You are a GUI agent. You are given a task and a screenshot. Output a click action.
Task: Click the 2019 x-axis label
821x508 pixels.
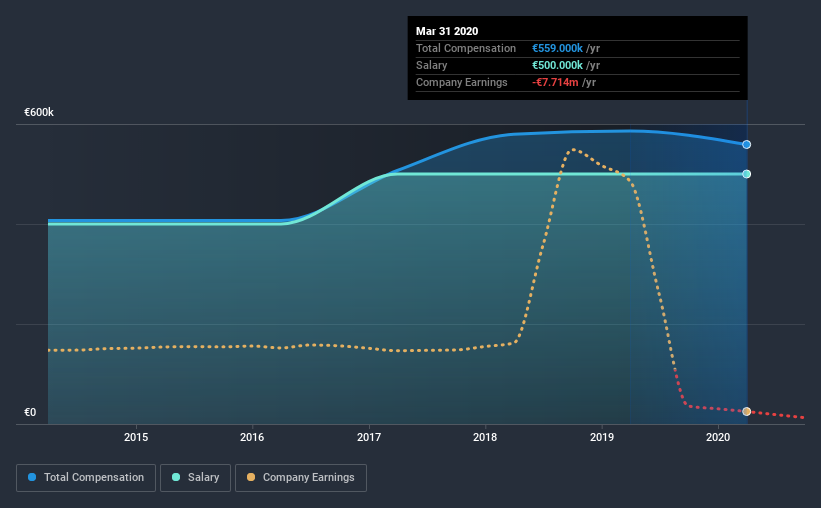click(602, 437)
